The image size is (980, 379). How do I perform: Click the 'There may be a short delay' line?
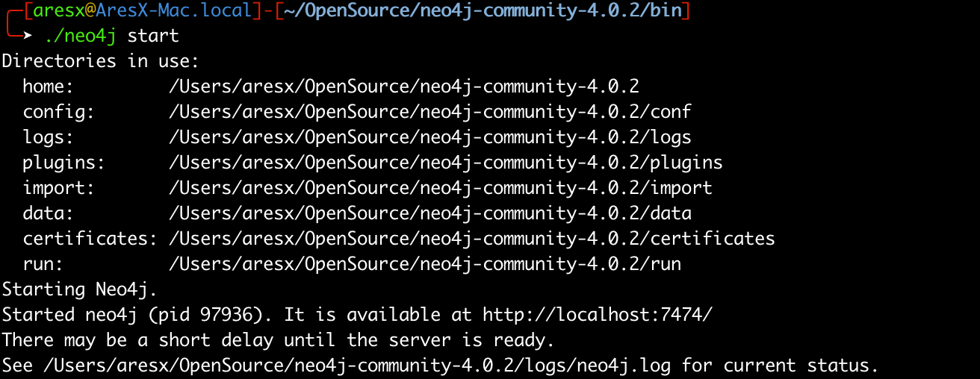point(278,340)
